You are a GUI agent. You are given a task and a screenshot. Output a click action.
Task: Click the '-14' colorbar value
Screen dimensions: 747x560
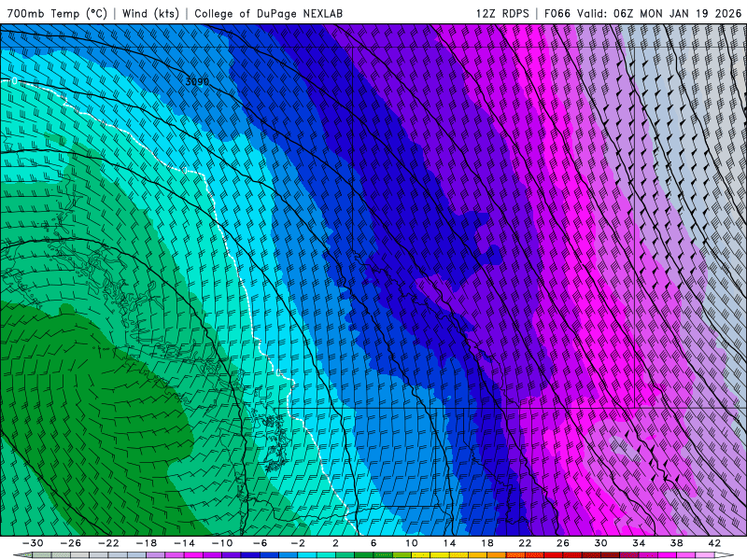coord(184,543)
